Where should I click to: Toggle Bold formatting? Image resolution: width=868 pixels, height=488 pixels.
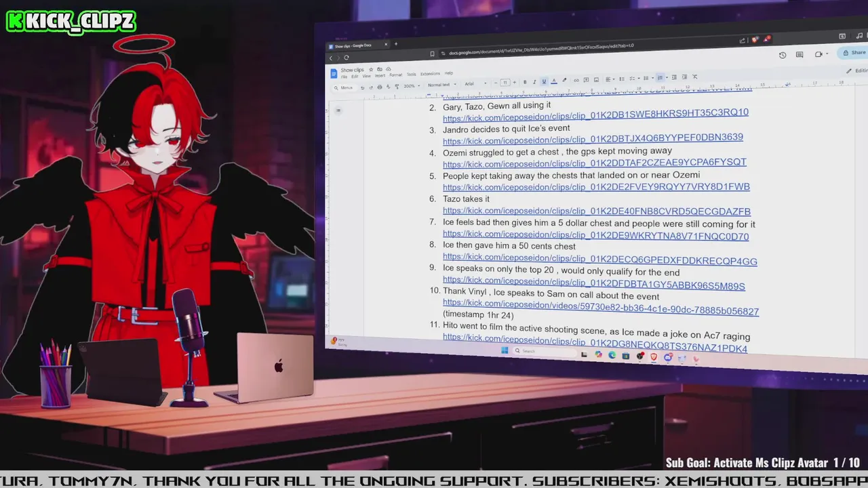pos(525,82)
